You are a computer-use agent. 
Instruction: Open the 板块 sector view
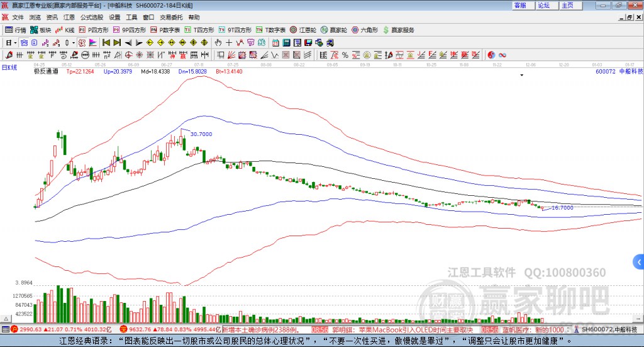tap(41, 30)
